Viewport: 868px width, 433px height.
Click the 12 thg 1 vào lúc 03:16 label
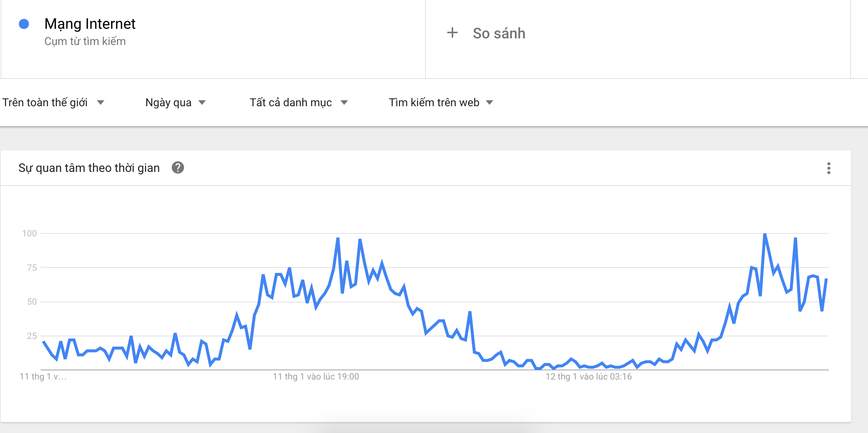coord(588,377)
